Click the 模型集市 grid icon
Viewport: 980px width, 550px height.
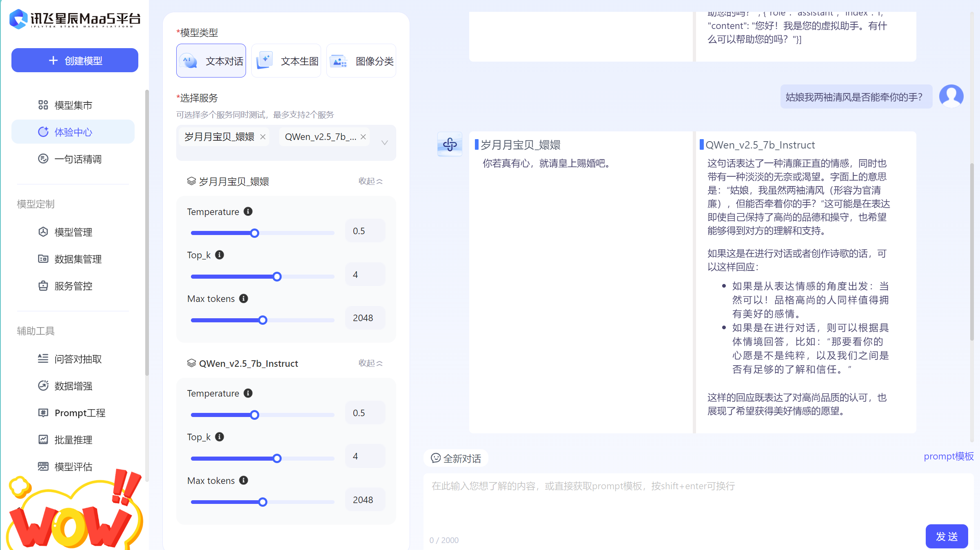43,105
